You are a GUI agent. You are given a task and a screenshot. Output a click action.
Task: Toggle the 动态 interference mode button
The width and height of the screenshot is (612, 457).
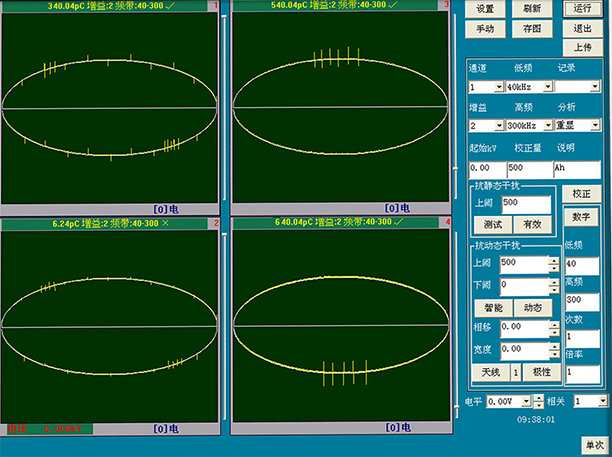pyautogui.click(x=533, y=308)
